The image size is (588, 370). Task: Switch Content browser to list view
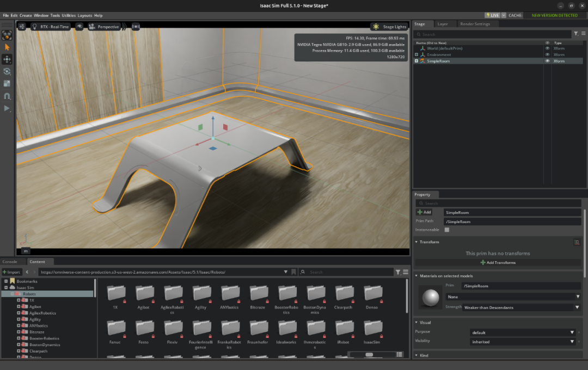click(400, 354)
